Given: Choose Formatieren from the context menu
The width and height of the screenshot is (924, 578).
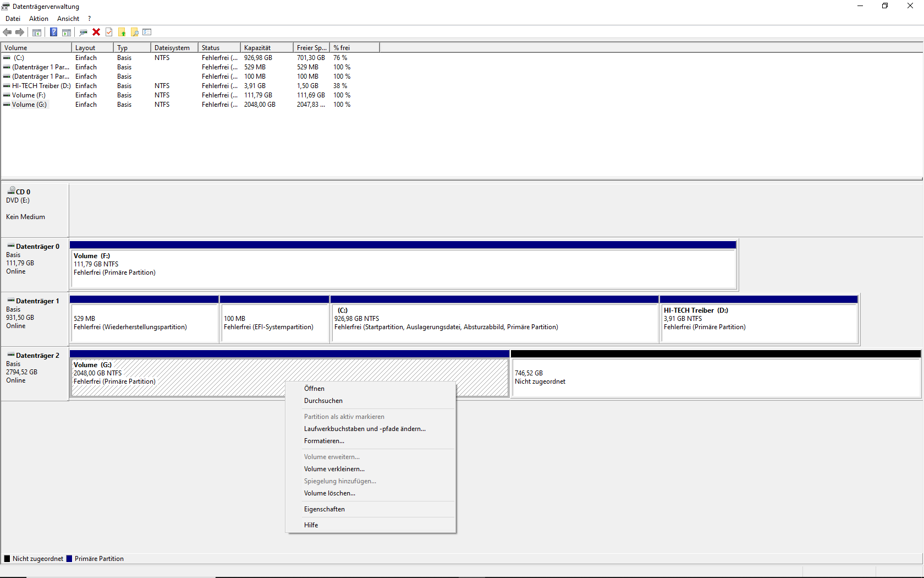Looking at the screenshot, I should [x=371, y=441].
